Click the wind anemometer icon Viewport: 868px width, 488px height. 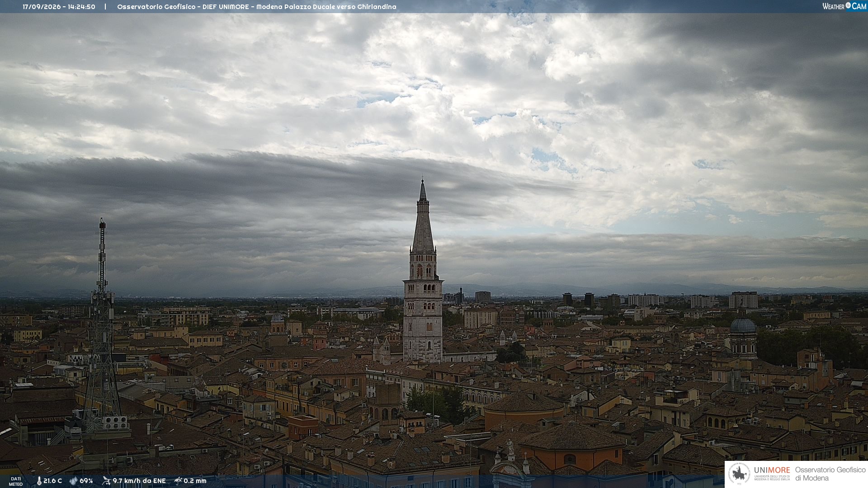pyautogui.click(x=106, y=481)
